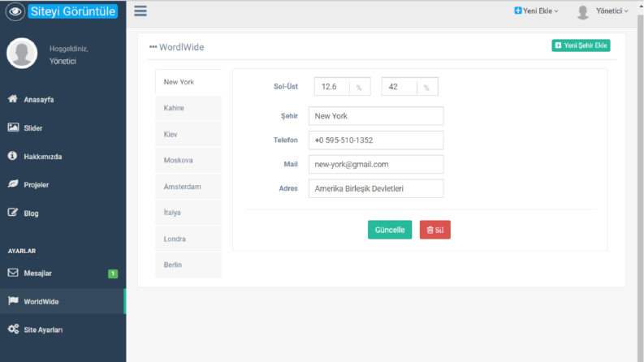Toggle the hamburger menu icon
644x362 pixels.
click(140, 11)
